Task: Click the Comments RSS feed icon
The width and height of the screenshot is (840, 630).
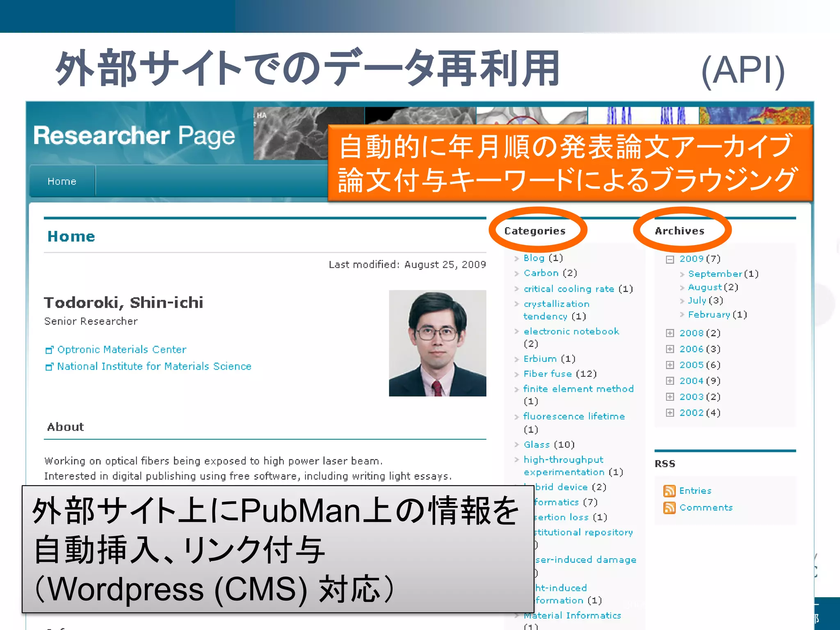Action: (669, 508)
